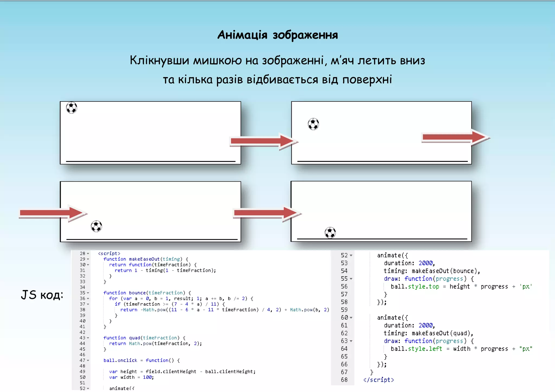Click the 'ball.style.top = height * progress' line
The width and height of the screenshot is (555, 392).
pos(462,287)
